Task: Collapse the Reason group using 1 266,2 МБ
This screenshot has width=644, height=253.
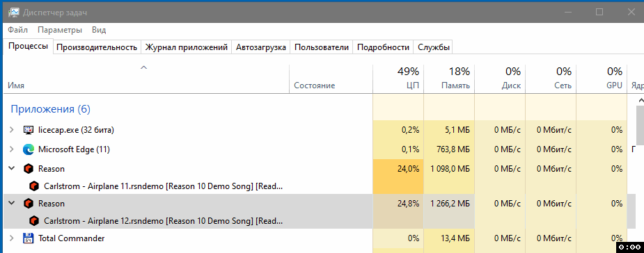Action: coord(12,204)
